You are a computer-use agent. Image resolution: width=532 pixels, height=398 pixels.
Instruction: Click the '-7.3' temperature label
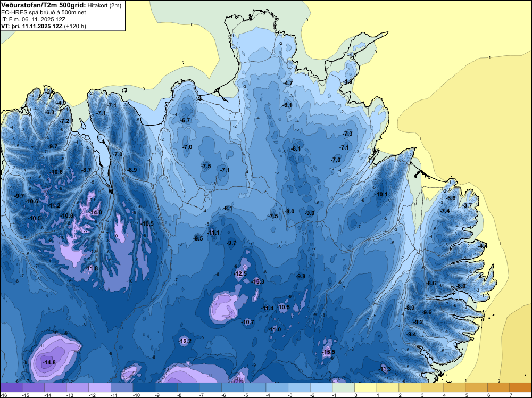(347, 134)
